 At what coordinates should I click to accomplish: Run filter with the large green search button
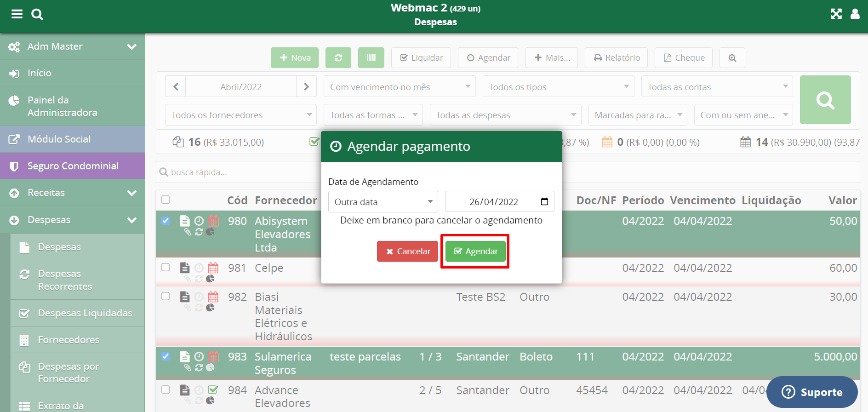point(825,100)
